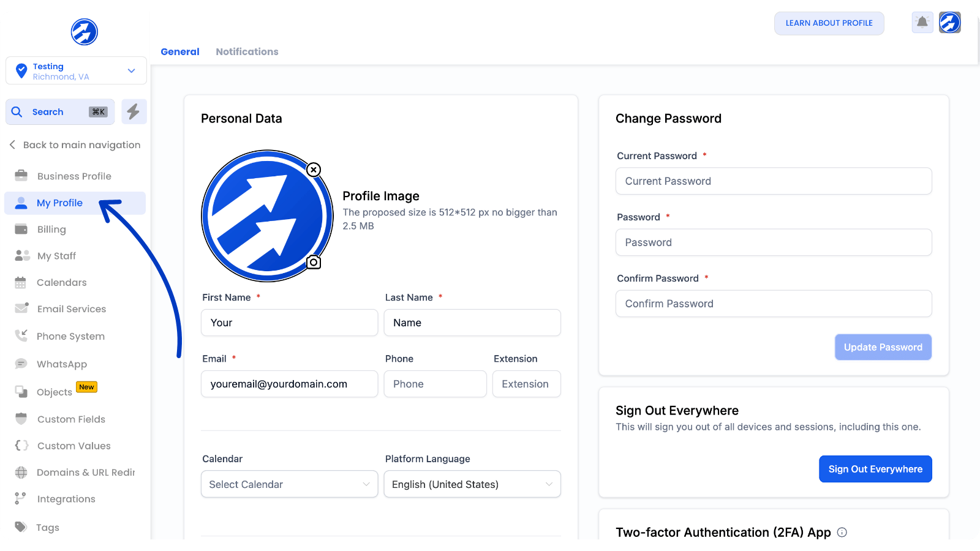Viewport: 980px width, 551px height.
Task: Click the Last Name field
Action: coord(472,323)
